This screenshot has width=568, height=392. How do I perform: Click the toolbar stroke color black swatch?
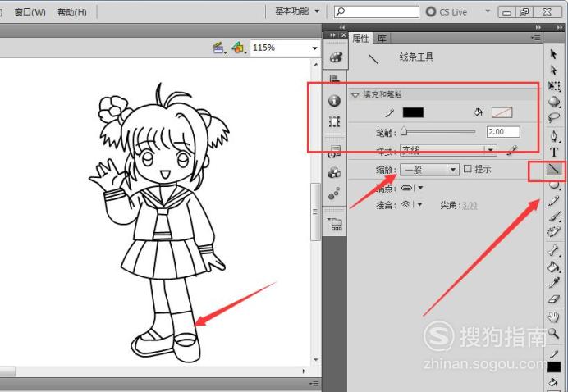pos(554,367)
